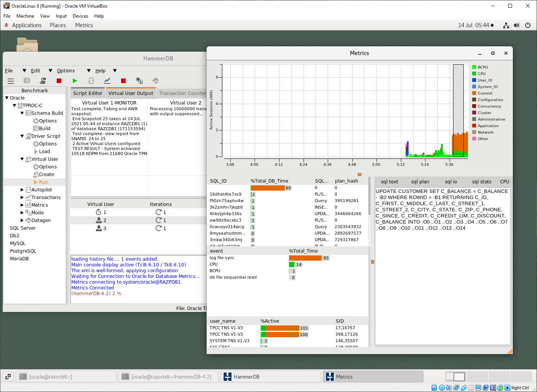Toggle the Commit legend entry
537x392 pixels.
click(x=484, y=93)
